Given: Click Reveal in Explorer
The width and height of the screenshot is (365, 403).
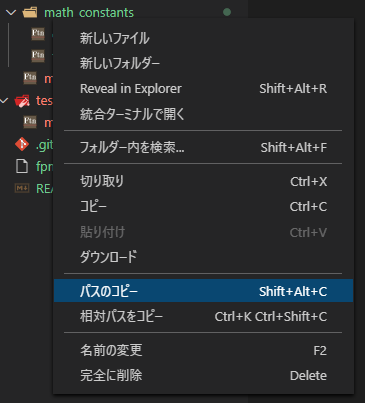Looking at the screenshot, I should (203, 89).
